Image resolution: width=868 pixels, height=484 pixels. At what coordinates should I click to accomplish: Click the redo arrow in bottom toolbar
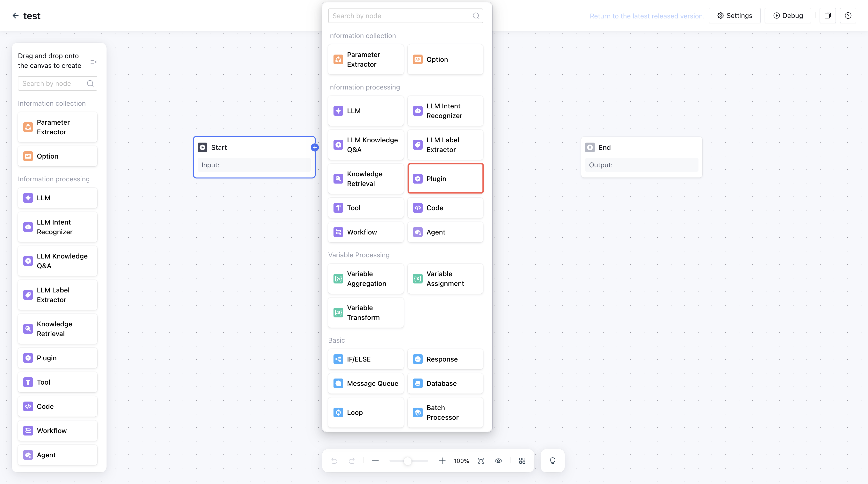click(351, 461)
